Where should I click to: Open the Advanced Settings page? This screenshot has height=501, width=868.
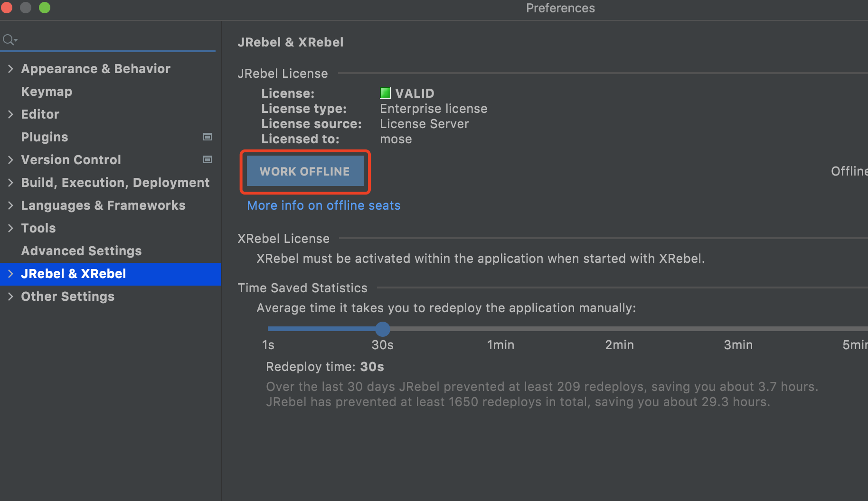click(81, 251)
